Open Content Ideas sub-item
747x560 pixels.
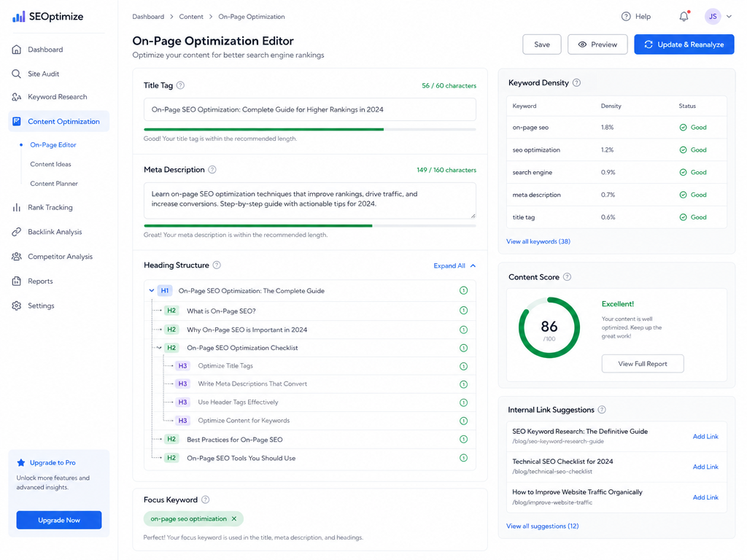click(x=50, y=164)
